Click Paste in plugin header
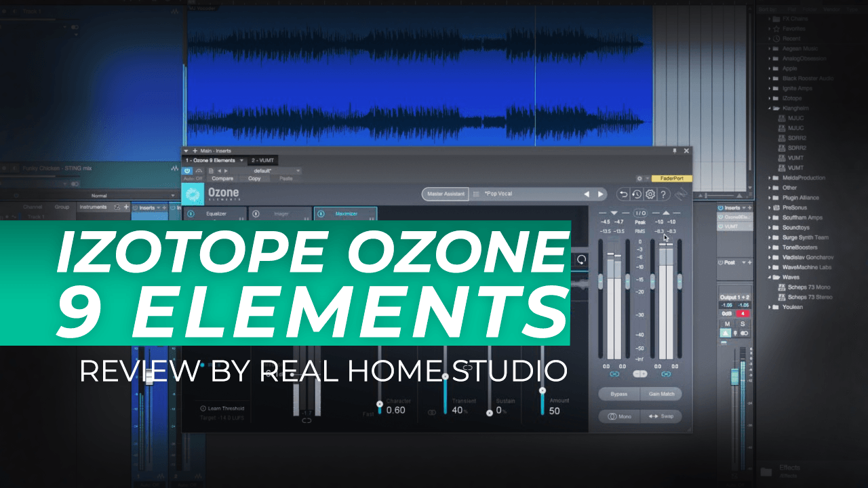This screenshot has height=488, width=868. tap(286, 178)
